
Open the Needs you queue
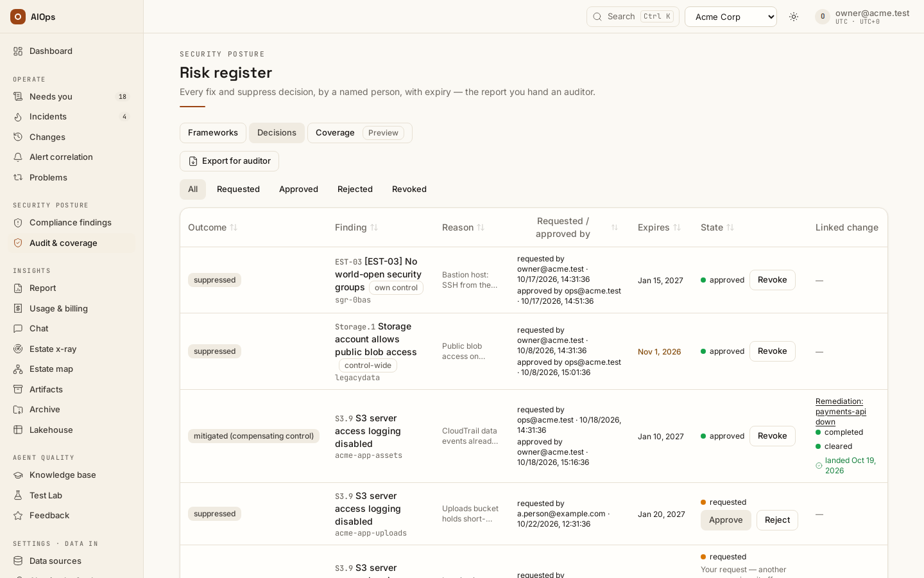click(71, 96)
